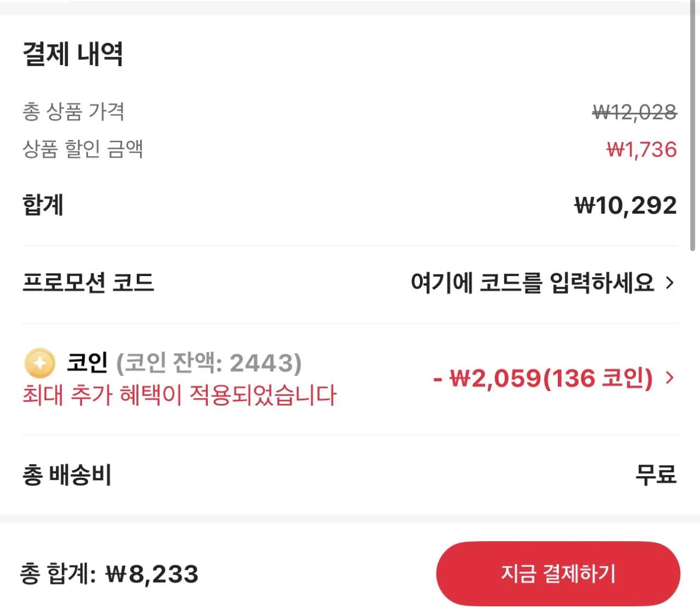Click the 최대 추가 혜택이 적용되었습니다 notice

pyautogui.click(x=179, y=395)
